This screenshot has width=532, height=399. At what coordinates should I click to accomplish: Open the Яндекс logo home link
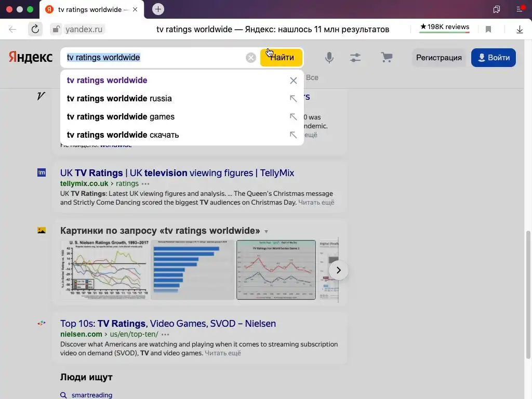coord(31,57)
